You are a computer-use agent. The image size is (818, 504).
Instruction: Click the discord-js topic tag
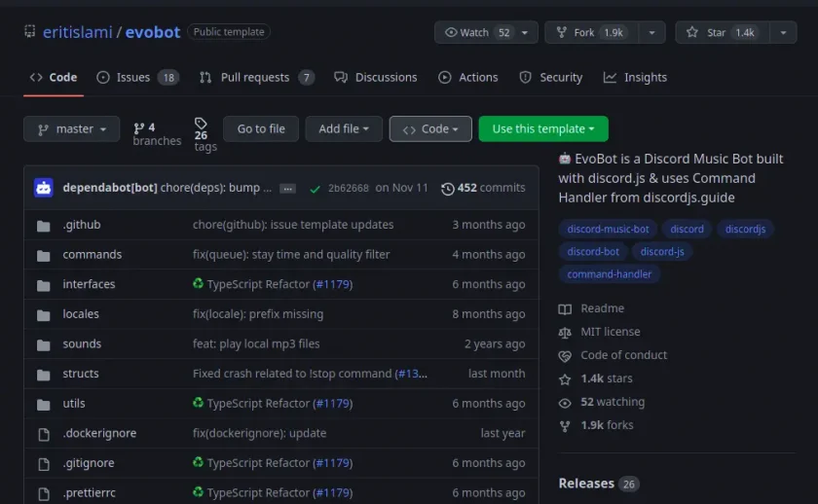(x=662, y=251)
